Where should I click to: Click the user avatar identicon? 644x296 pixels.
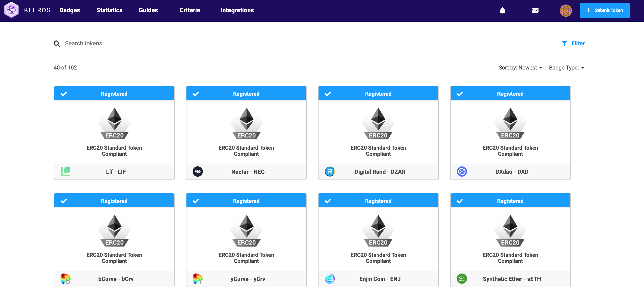coord(565,10)
